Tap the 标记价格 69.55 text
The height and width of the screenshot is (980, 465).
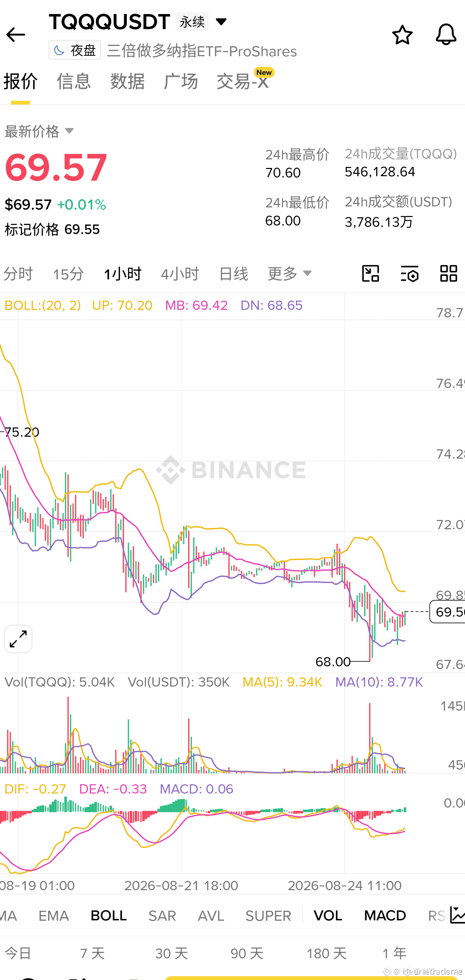tap(52, 229)
